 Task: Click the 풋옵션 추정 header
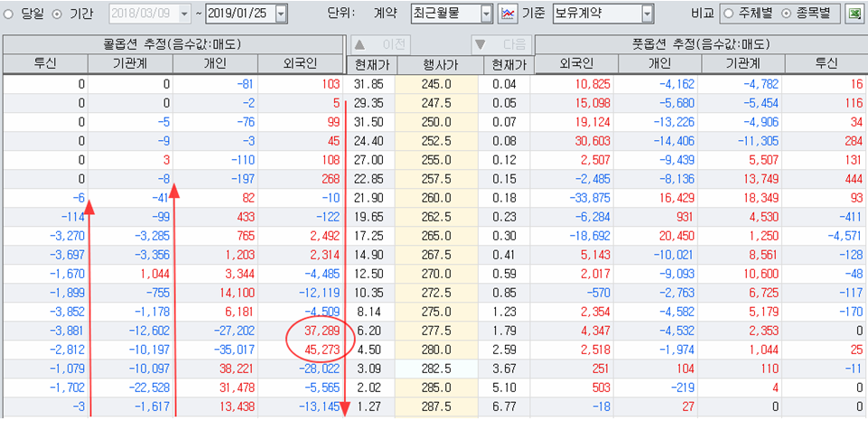701,44
